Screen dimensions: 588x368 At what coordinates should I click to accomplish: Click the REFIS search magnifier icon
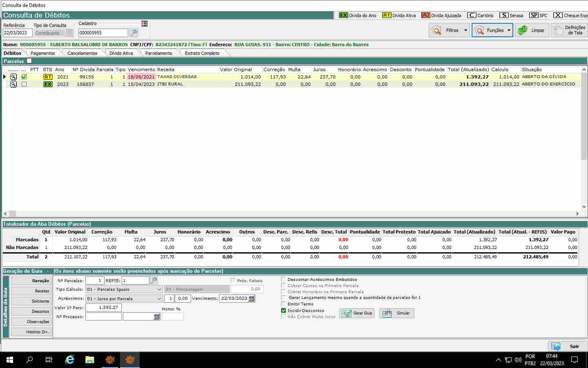(x=154, y=280)
